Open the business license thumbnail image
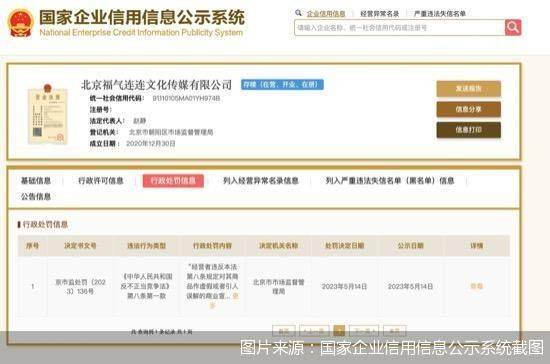The height and width of the screenshot is (364, 550). tap(47, 114)
